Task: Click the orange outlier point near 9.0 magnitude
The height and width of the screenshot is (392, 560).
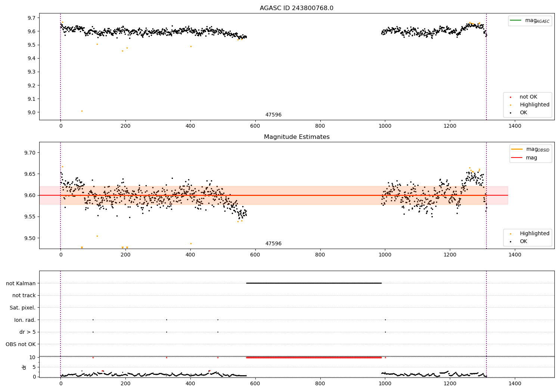Action: pyautogui.click(x=82, y=111)
